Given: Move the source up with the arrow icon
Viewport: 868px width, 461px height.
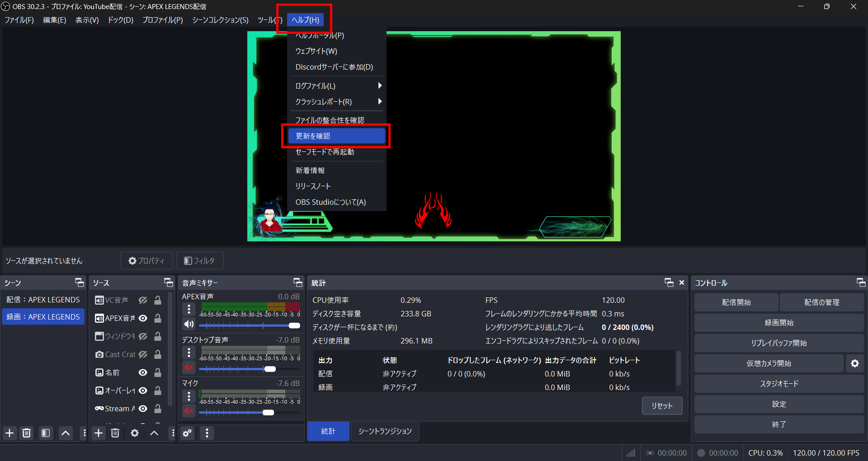Looking at the screenshot, I should tap(154, 433).
